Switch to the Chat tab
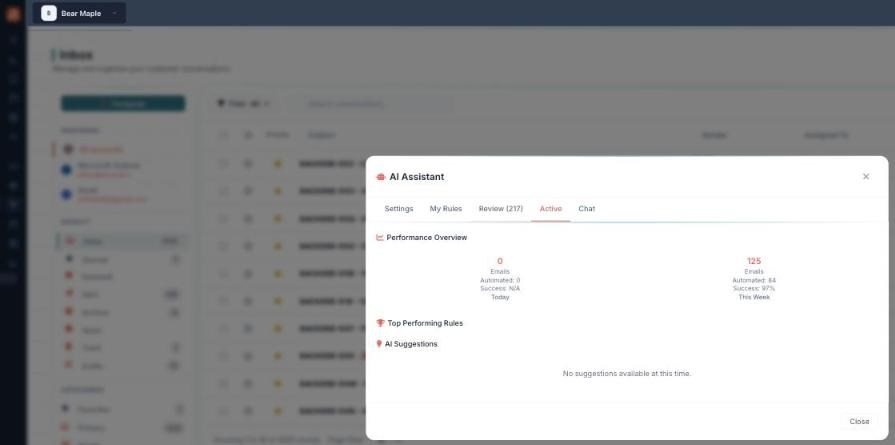This screenshot has width=895, height=445. click(587, 209)
